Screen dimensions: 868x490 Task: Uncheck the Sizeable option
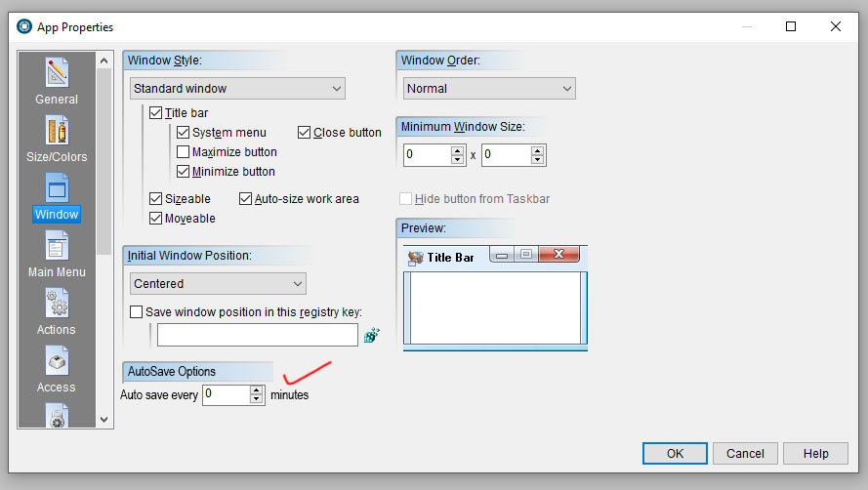[155, 199]
